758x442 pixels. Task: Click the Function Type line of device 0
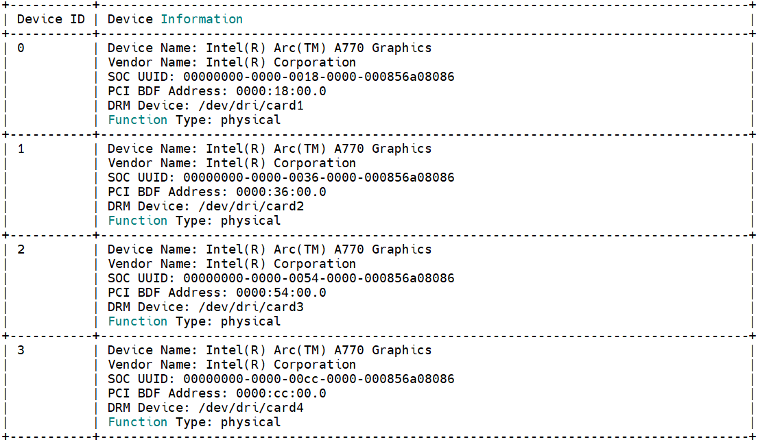tap(194, 120)
